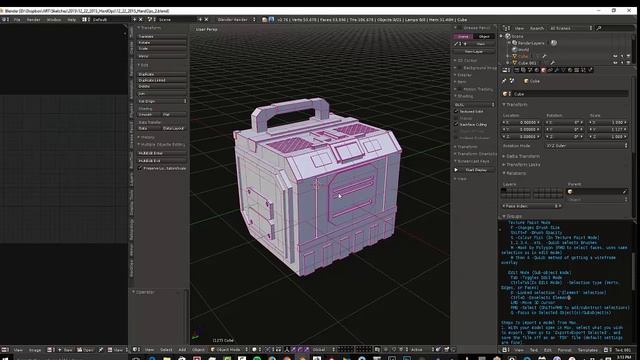Open the XYZ Euler rotation mode dropdown

(587, 146)
